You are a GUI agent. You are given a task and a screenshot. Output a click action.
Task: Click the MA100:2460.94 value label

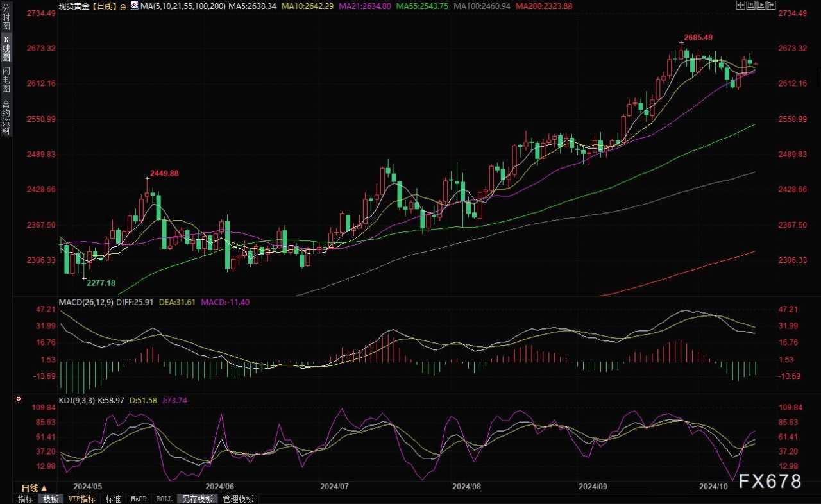tap(482, 6)
